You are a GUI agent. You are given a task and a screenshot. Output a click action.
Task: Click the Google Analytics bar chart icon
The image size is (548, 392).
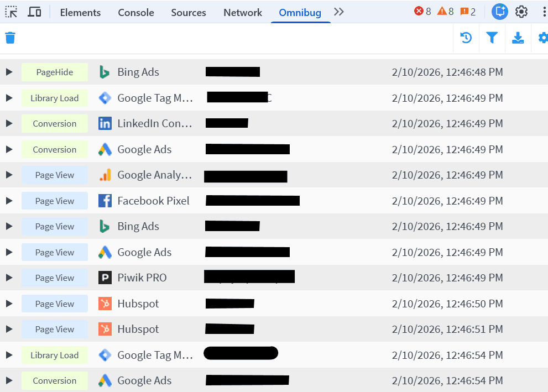(x=105, y=175)
